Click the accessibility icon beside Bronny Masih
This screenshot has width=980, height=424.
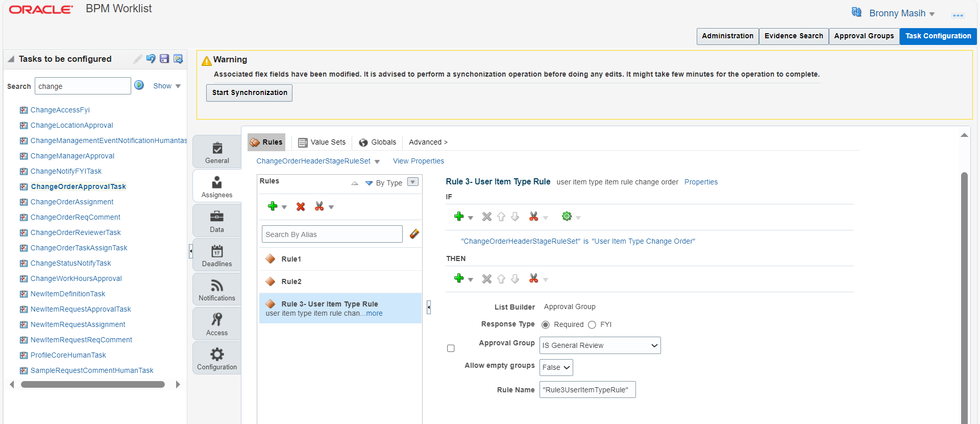click(856, 12)
